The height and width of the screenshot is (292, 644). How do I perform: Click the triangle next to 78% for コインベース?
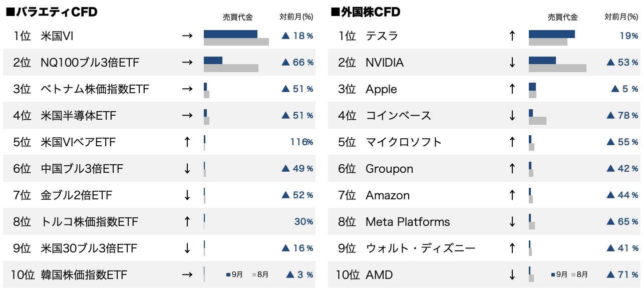click(x=611, y=116)
